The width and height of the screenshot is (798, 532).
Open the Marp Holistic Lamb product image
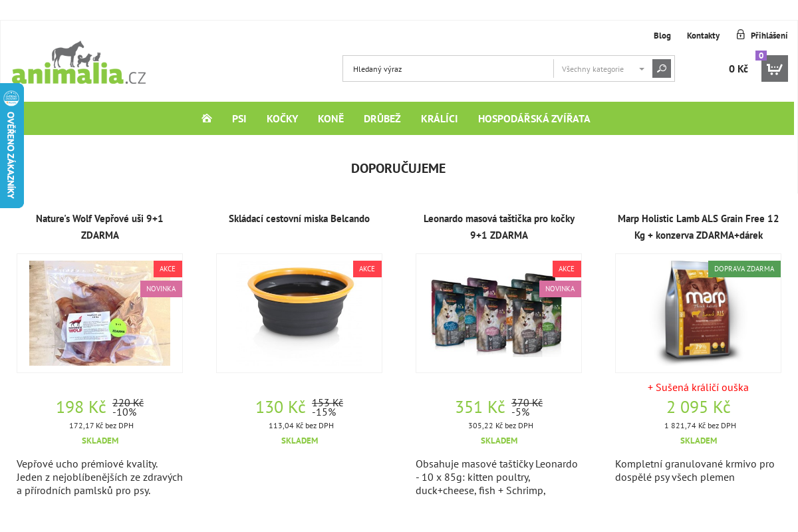pos(698,313)
